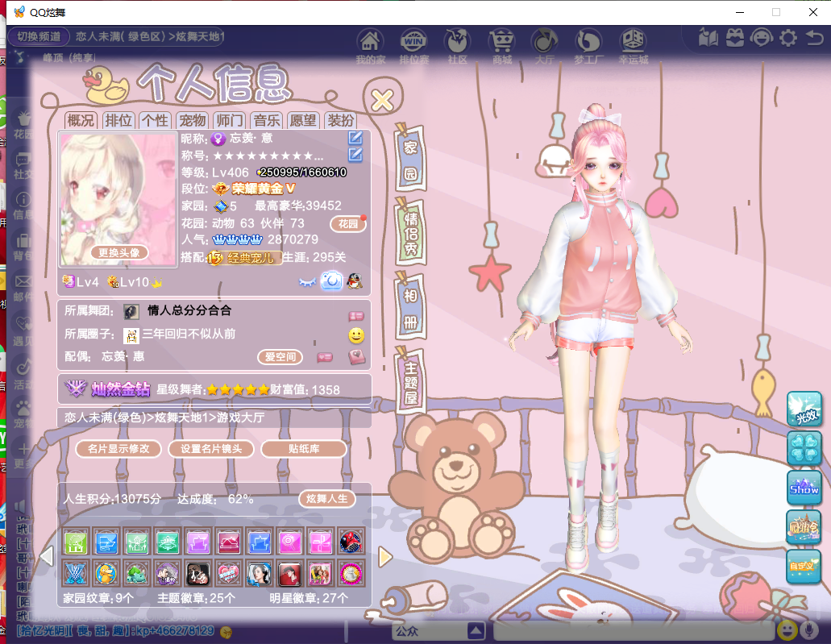Screen dimensions: 831x644
Task: Switch to 排位 tab
Action: pyautogui.click(x=118, y=120)
